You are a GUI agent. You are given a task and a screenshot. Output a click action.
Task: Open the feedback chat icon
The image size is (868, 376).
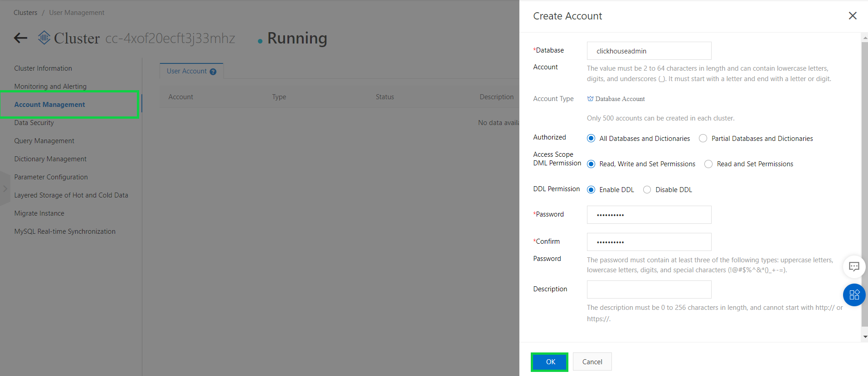pyautogui.click(x=854, y=266)
